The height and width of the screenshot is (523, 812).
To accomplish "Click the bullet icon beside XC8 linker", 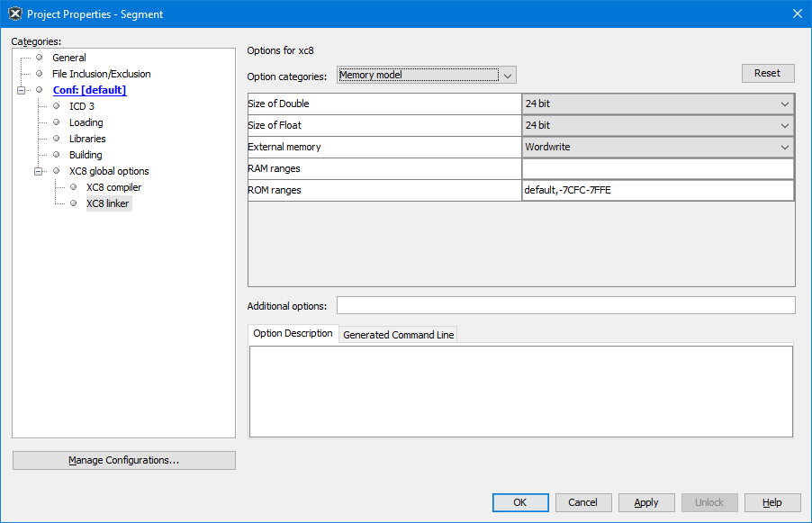I will tap(74, 203).
